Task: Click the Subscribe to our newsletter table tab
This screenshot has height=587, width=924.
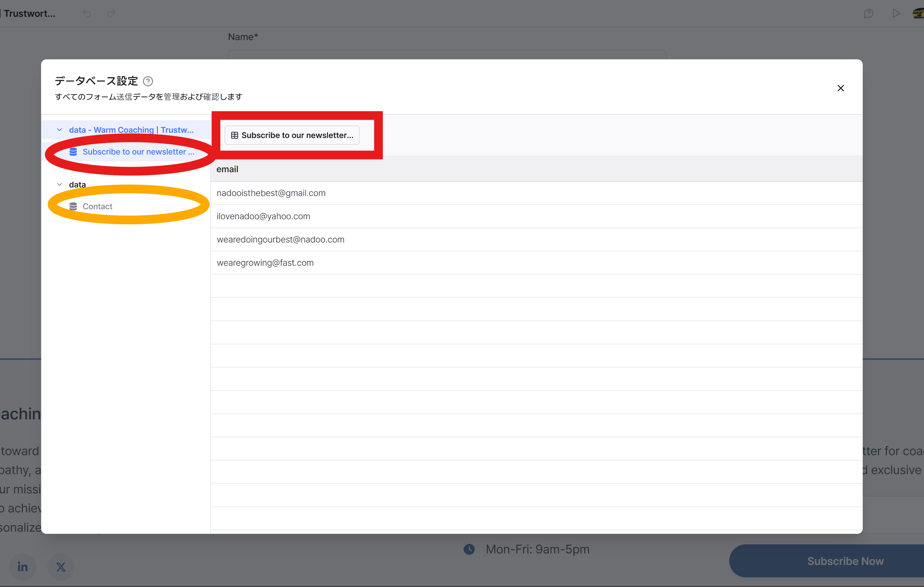Action: tap(292, 135)
